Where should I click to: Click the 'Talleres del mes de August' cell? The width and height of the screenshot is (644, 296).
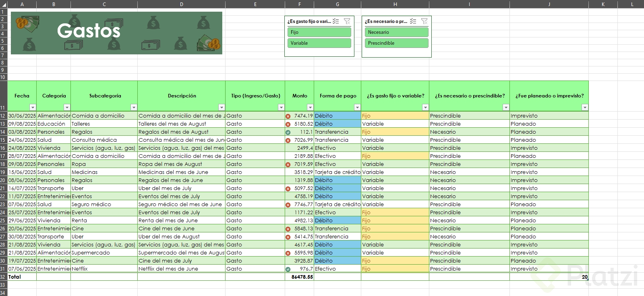pyautogui.click(x=181, y=124)
